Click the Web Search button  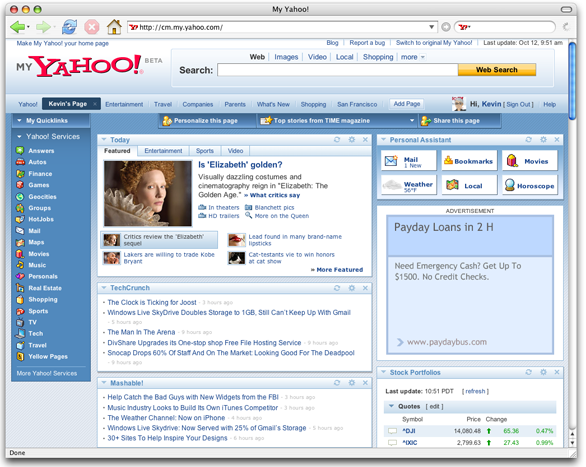pyautogui.click(x=497, y=70)
